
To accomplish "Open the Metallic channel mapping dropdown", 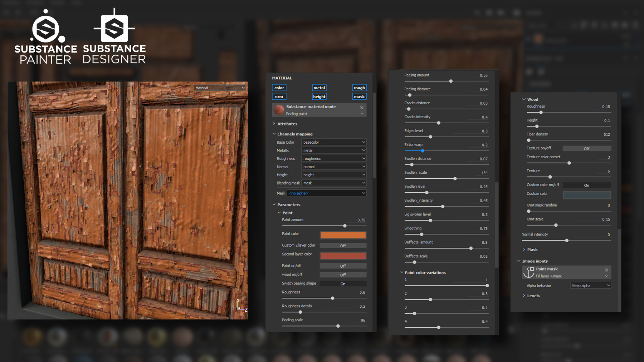I will (x=334, y=150).
